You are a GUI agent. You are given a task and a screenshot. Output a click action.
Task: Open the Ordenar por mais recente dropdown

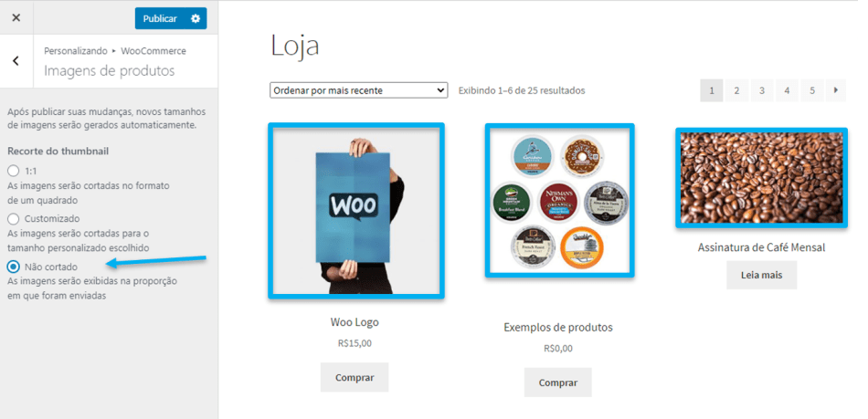coord(359,90)
